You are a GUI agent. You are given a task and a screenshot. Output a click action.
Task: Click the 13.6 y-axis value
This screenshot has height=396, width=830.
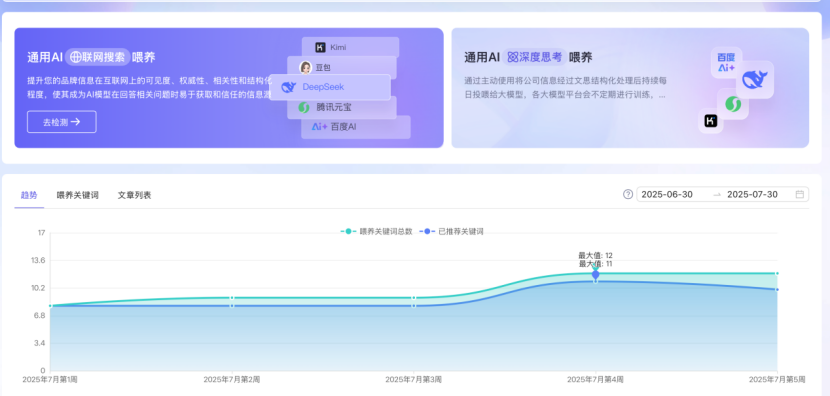[x=38, y=260]
